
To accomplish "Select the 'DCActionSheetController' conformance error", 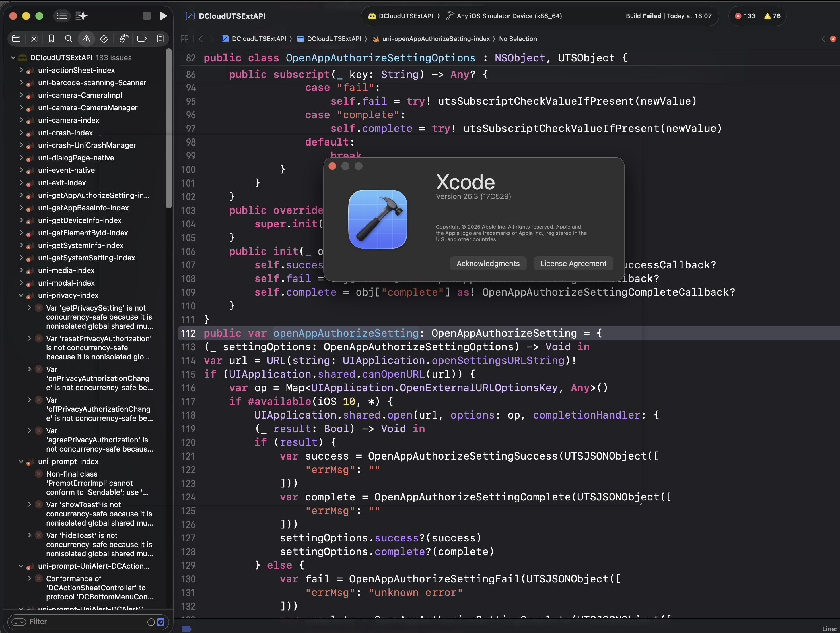I will 100,588.
